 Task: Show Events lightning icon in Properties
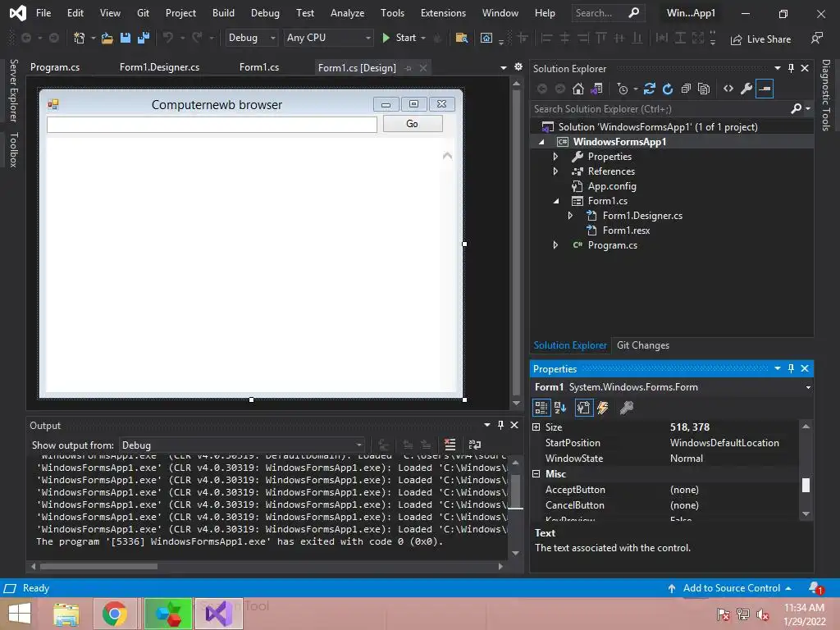coord(603,408)
